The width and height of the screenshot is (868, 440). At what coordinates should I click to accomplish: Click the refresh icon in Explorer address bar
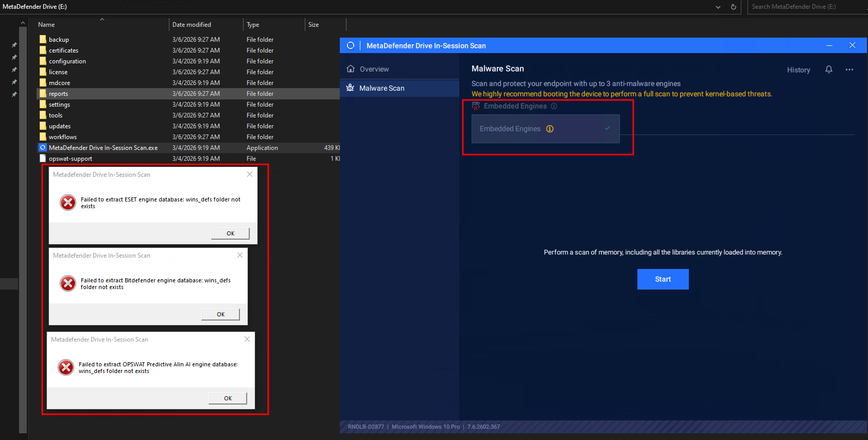click(x=733, y=7)
